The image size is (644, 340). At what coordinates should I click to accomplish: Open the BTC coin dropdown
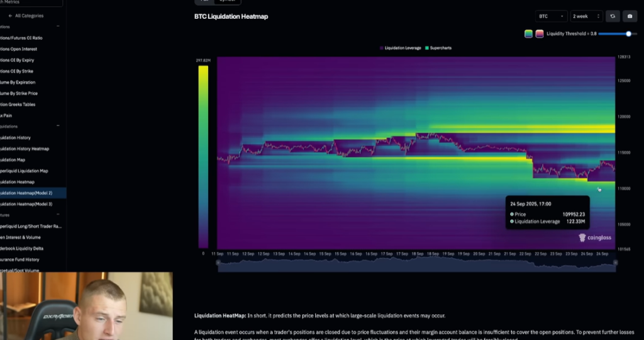[551, 16]
